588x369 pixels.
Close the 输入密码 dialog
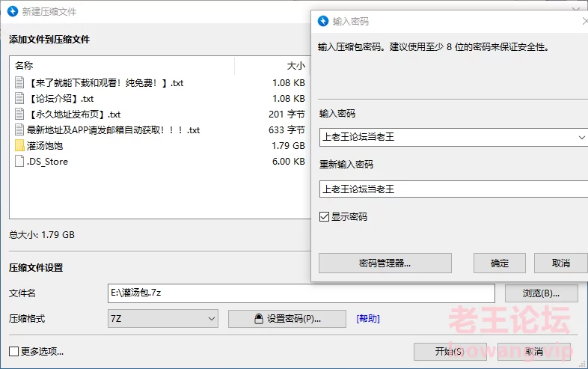click(584, 21)
